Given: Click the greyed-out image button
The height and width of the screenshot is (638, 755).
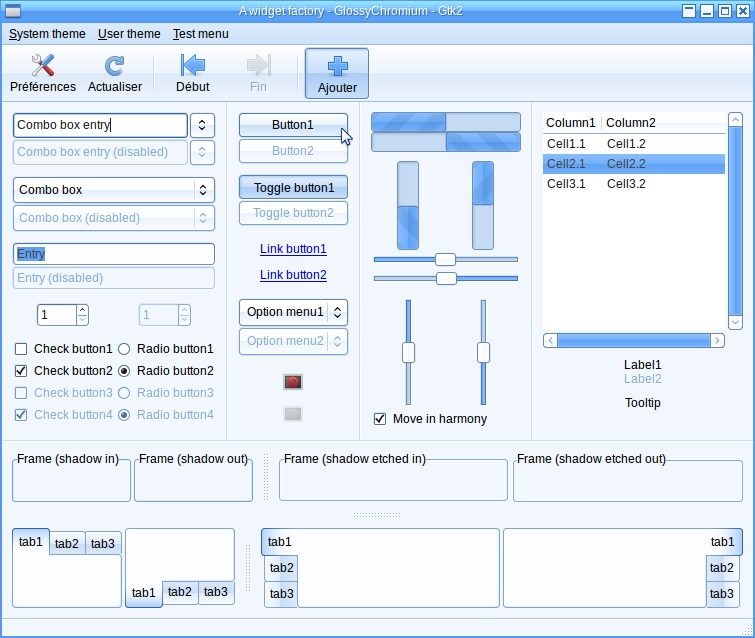Looking at the screenshot, I should click(293, 414).
